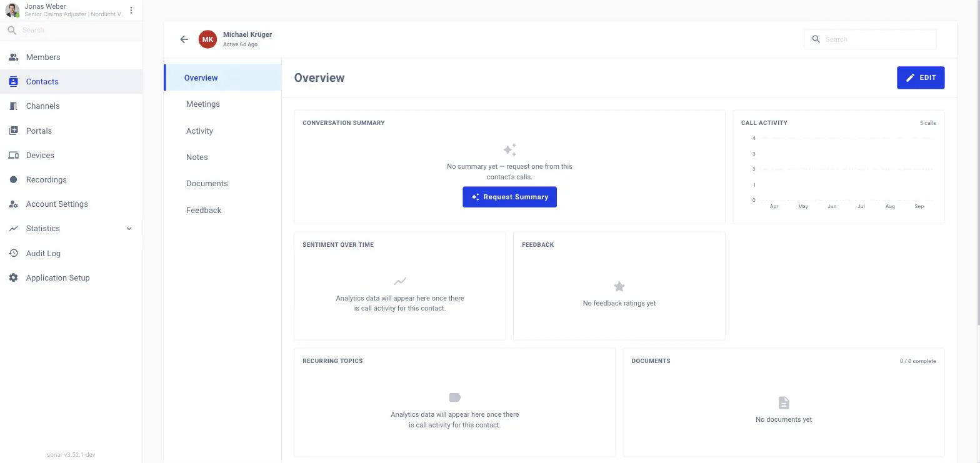The image size is (980, 463).
Task: Click the tag icon in Recurring Topics card
Action: tap(455, 398)
